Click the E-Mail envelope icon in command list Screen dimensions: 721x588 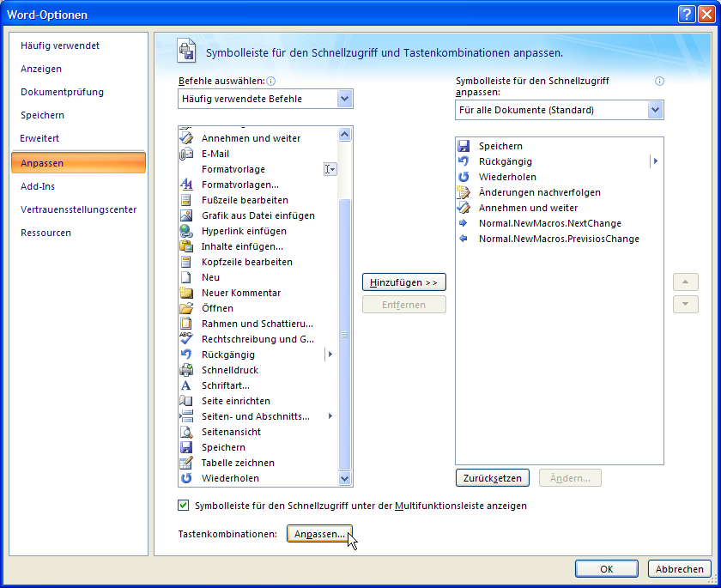pos(186,154)
